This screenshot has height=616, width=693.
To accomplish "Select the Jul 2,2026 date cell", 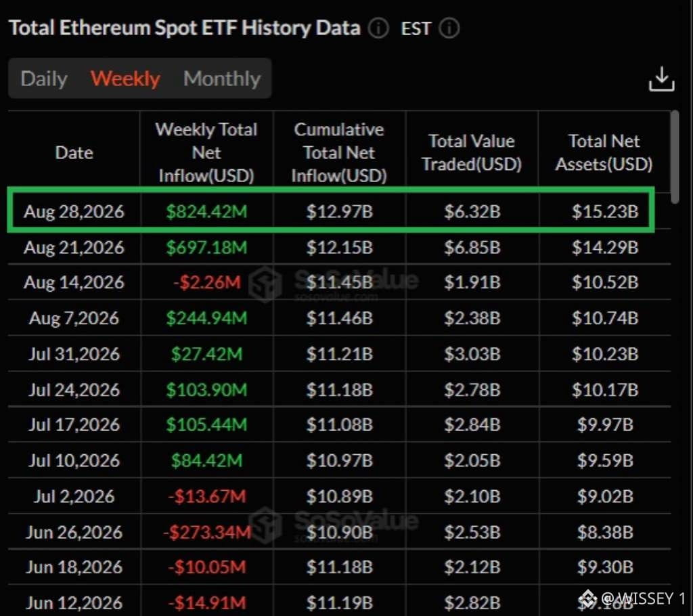I will [74, 497].
